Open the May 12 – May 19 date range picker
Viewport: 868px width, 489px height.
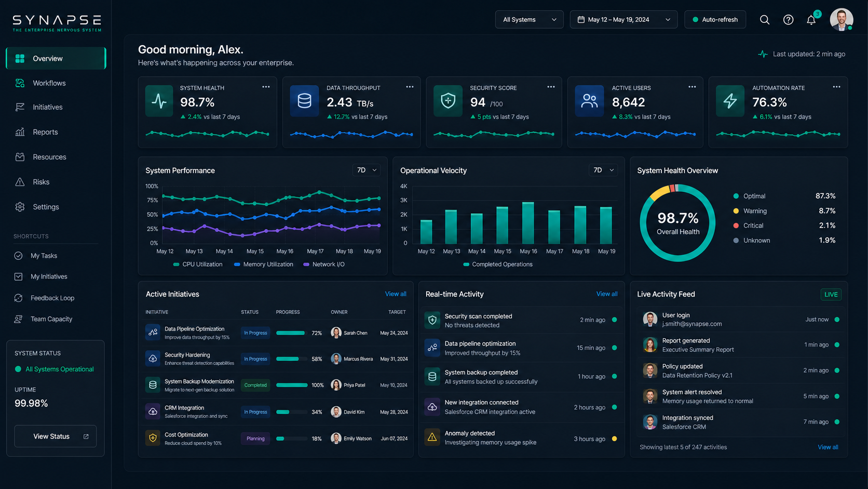pyautogui.click(x=623, y=20)
